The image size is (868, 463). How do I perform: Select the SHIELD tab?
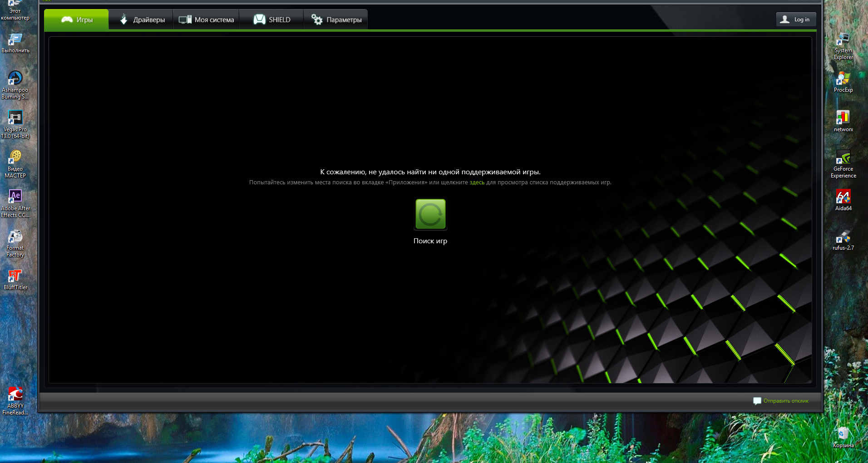pos(271,20)
